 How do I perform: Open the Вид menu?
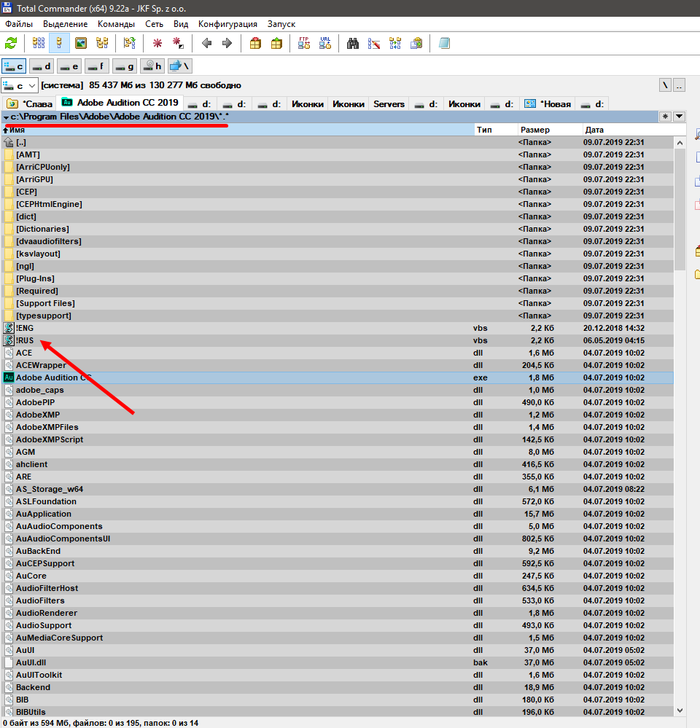click(181, 24)
